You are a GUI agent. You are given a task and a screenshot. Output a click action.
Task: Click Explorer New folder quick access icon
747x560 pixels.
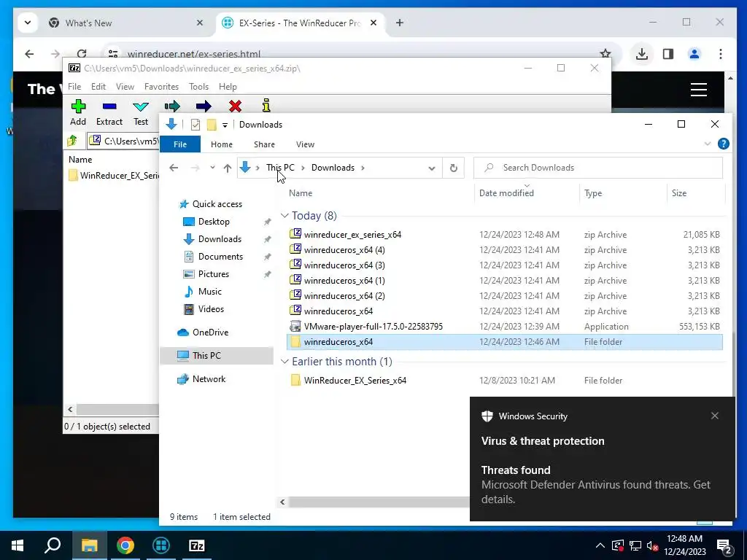pos(211,125)
